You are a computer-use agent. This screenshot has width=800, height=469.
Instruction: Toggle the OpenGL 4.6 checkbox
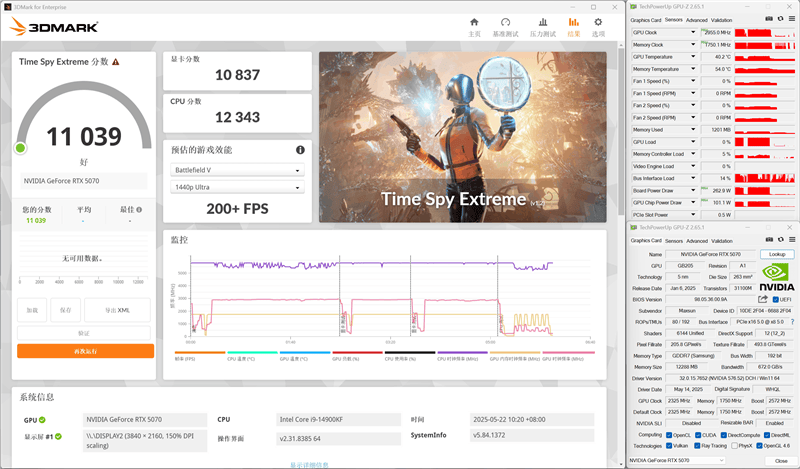[x=760, y=446]
